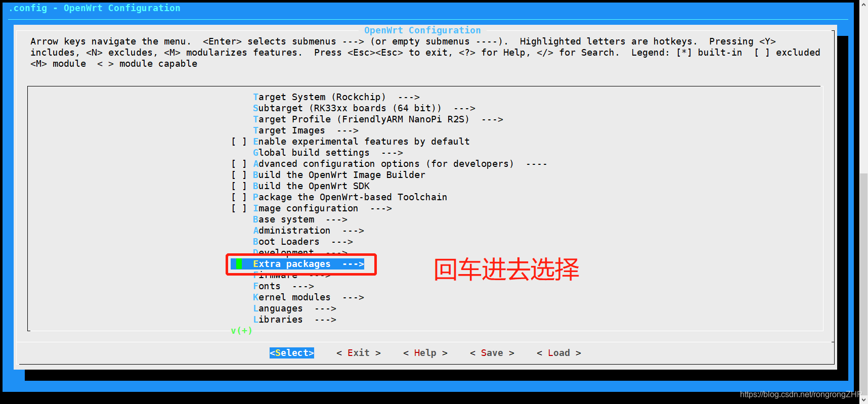Toggle Build the OpenWrt Image Builder checkbox
The height and width of the screenshot is (404, 868).
(239, 175)
